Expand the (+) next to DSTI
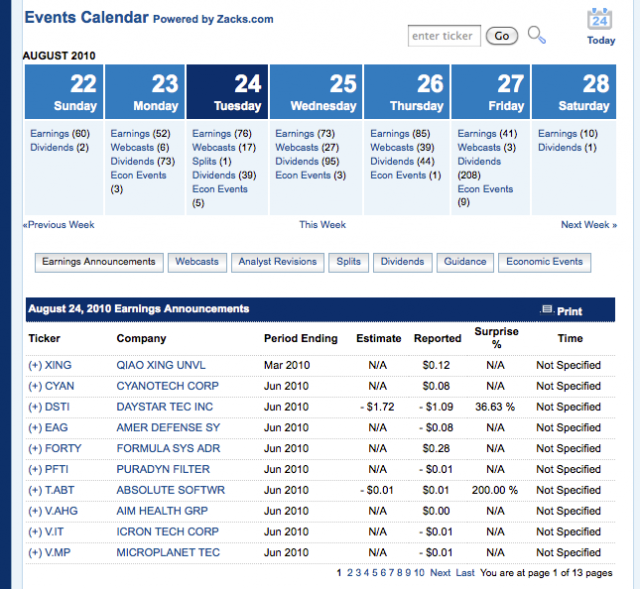 tap(35, 407)
